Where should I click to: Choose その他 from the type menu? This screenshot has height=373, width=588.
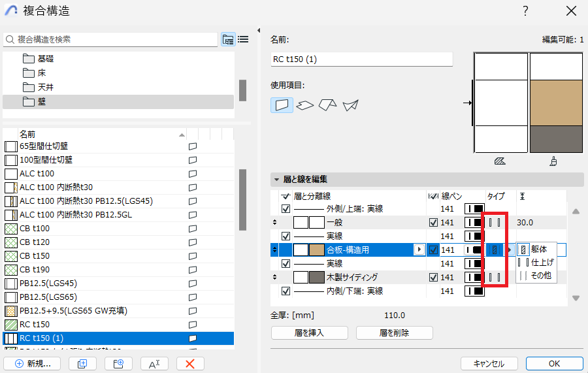(536, 276)
